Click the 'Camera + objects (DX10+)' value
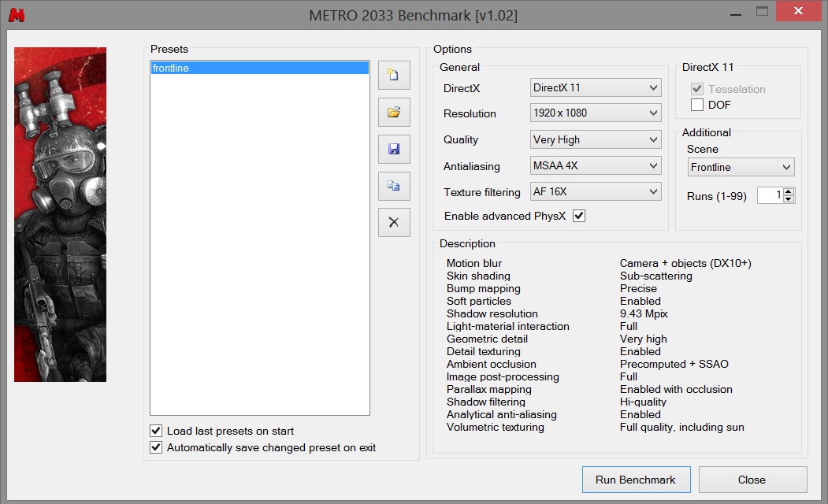 click(x=685, y=263)
